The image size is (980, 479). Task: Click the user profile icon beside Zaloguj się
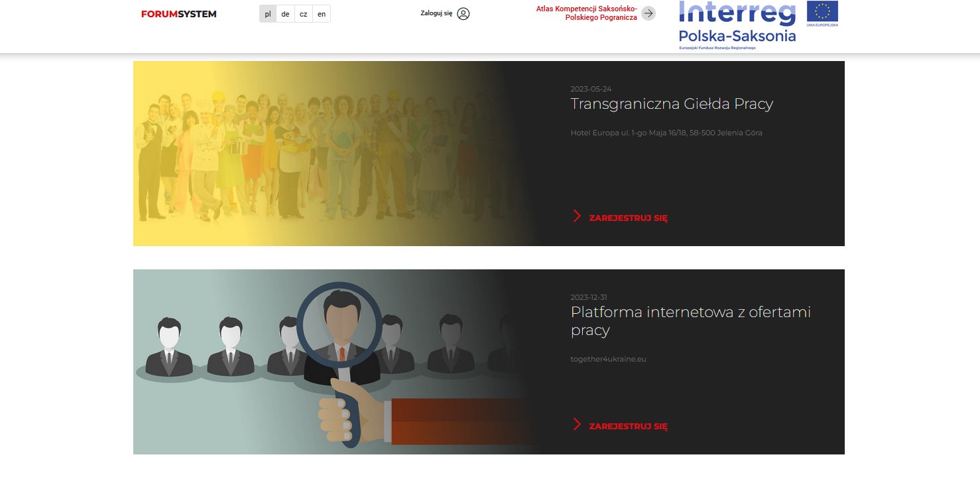pos(463,14)
